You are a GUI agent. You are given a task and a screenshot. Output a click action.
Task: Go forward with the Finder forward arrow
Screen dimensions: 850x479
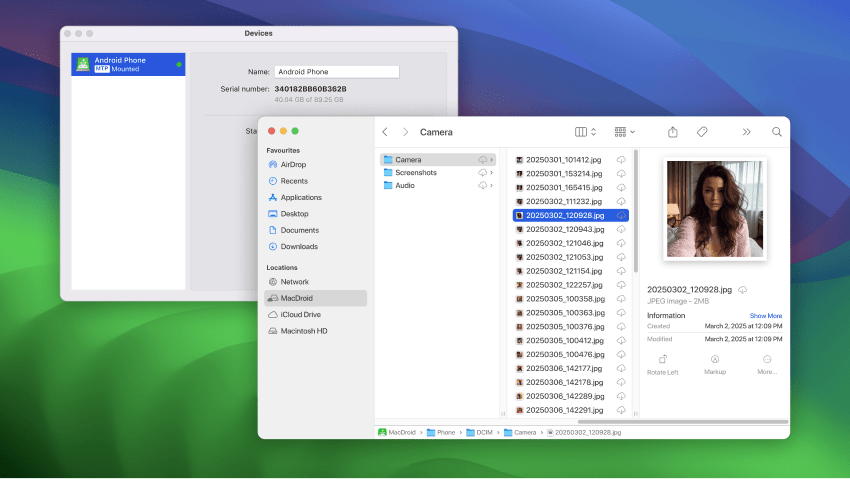click(405, 132)
